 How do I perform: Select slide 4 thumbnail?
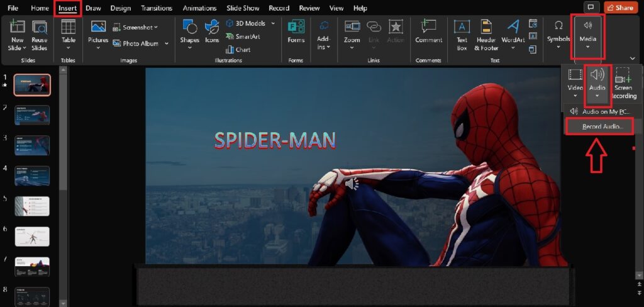32,176
